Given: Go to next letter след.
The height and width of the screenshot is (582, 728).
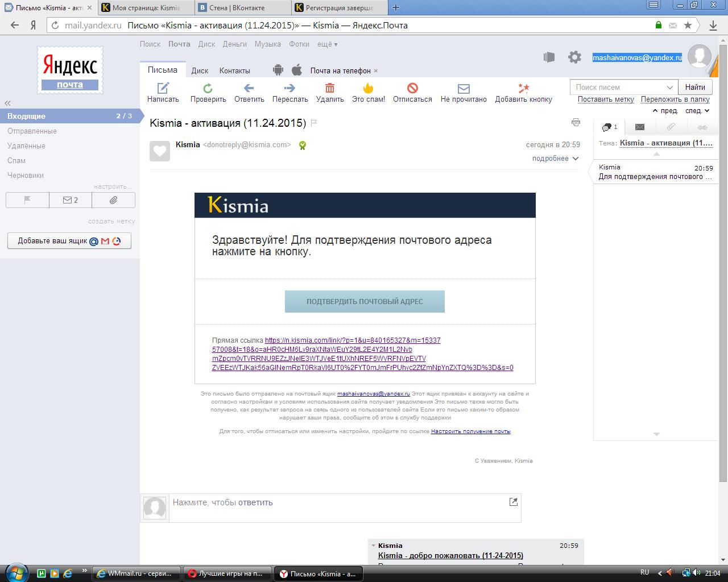Looking at the screenshot, I should 697,111.
